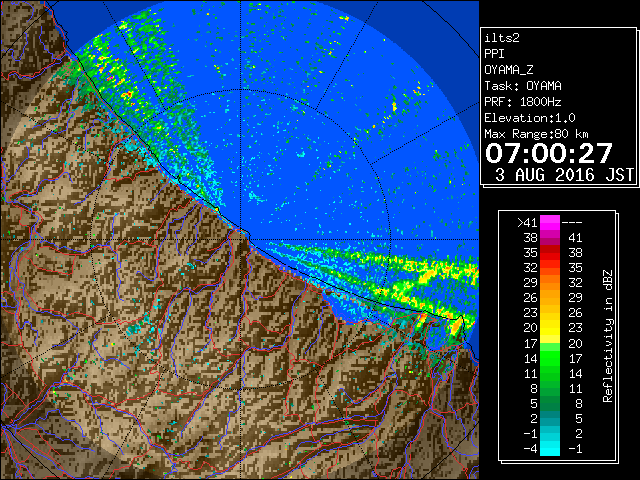Click the 07:00:27 timestamp
The height and width of the screenshot is (480, 640).
(549, 153)
